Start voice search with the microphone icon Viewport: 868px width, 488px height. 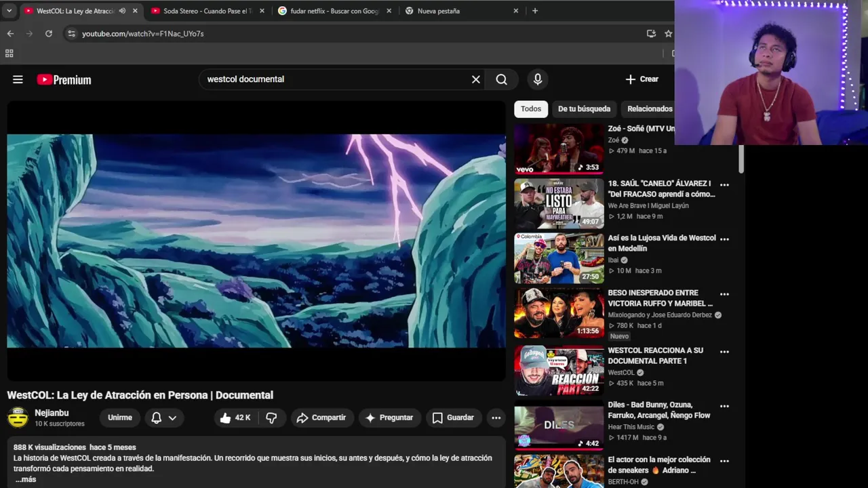coord(538,79)
